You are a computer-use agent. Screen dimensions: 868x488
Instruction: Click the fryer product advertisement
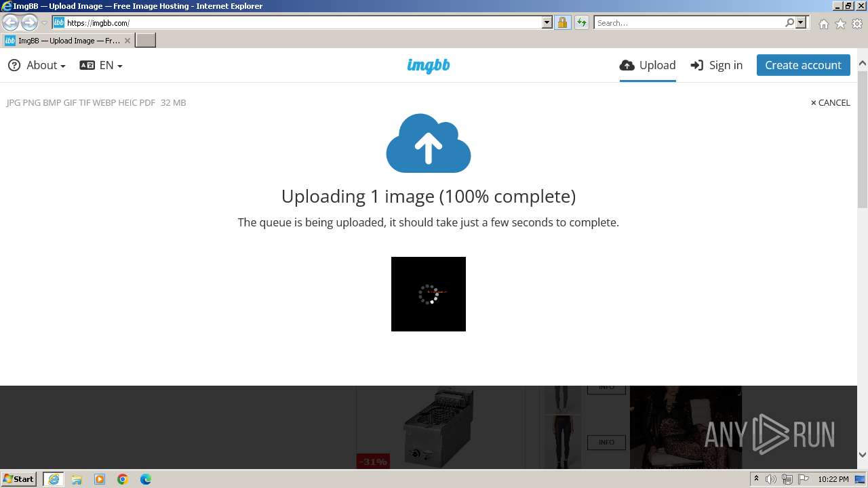pos(439,427)
